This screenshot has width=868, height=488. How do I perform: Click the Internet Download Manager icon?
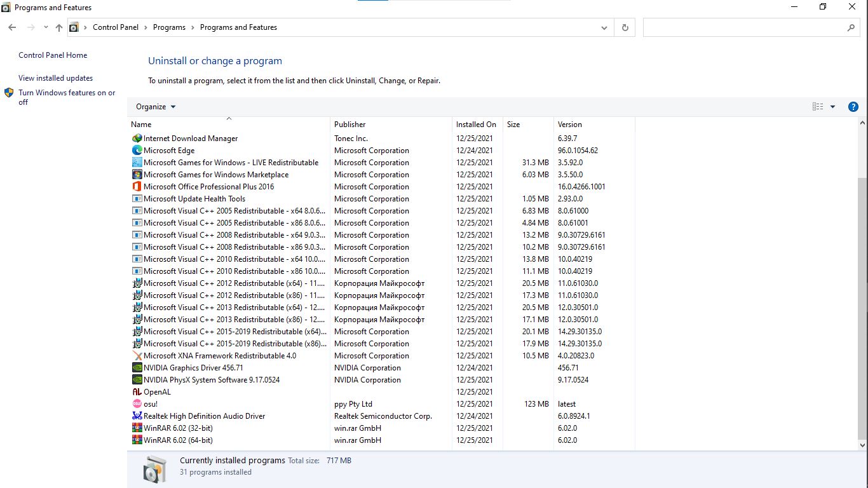pyautogui.click(x=137, y=139)
